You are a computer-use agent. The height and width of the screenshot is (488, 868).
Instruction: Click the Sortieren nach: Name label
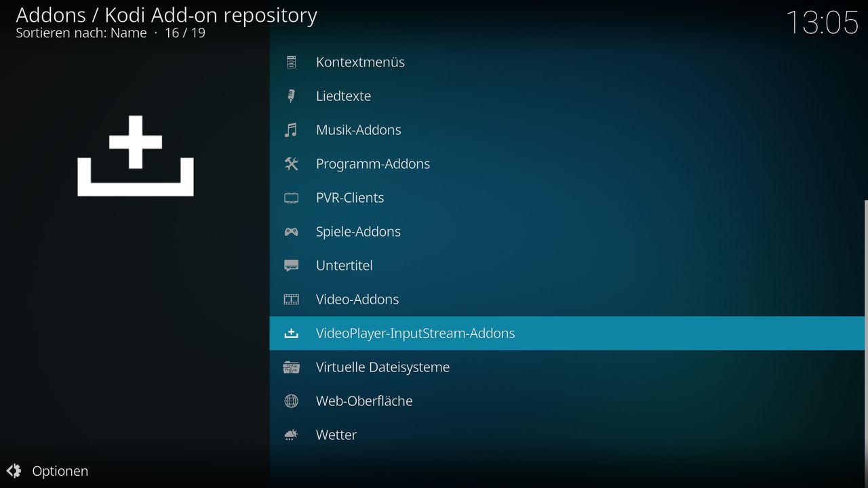click(81, 33)
